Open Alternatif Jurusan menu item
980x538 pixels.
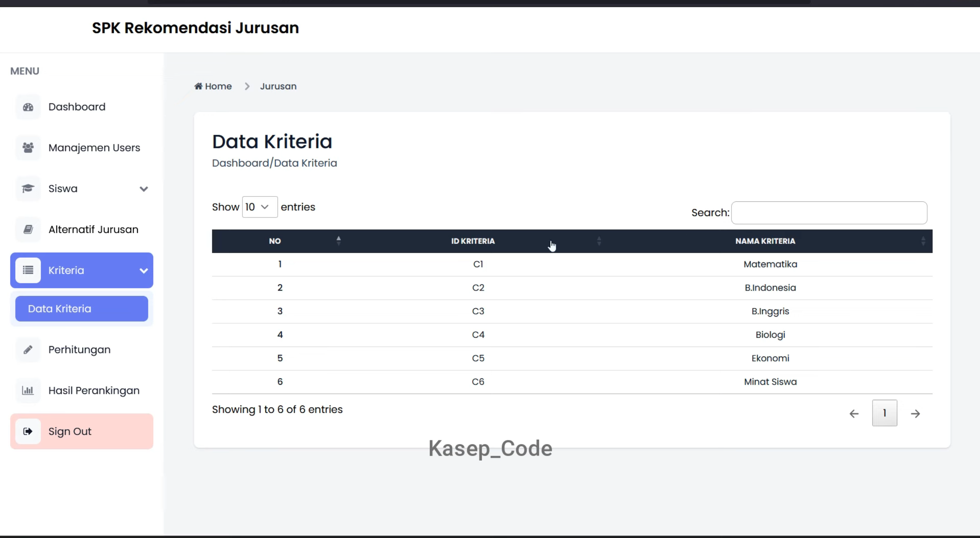pos(82,229)
